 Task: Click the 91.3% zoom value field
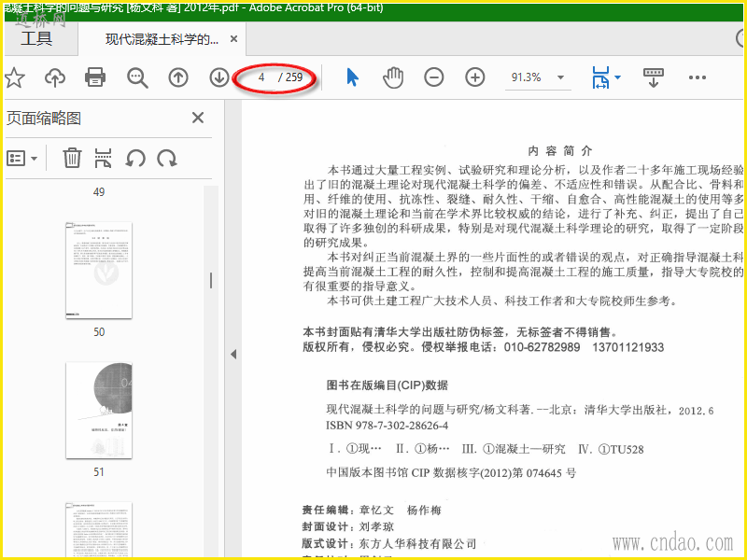[526, 77]
